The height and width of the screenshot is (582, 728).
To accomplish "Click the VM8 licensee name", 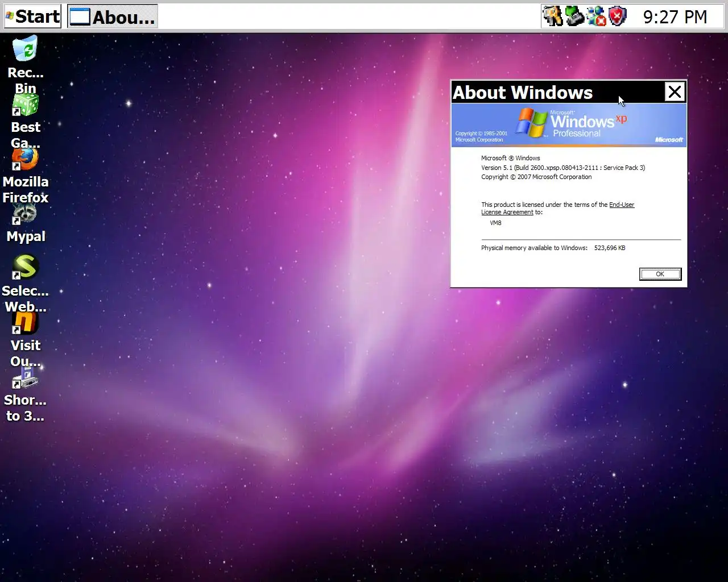I will (x=496, y=223).
